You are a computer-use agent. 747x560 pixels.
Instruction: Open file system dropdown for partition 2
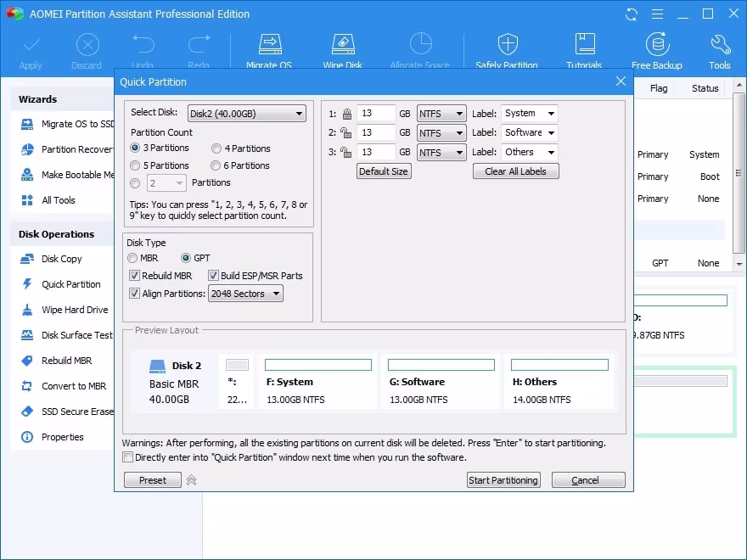(x=441, y=133)
